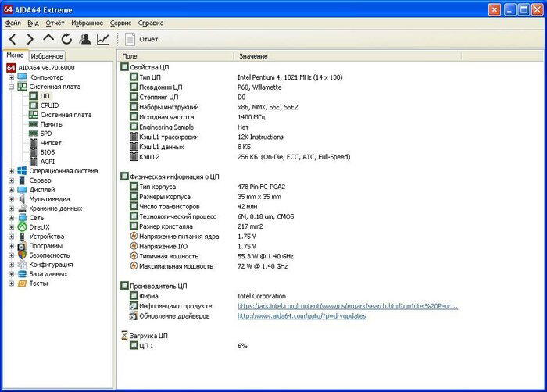
Task: Maximize the AIDA64 Extreme window
Action: (x=524, y=9)
